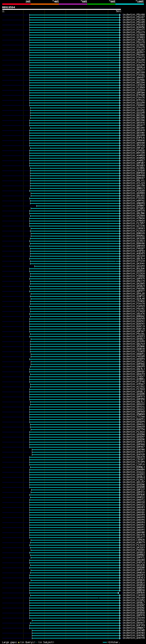
Task: Click hit label UniRef100_Q5NDK7
Action: click(x=134, y=628)
